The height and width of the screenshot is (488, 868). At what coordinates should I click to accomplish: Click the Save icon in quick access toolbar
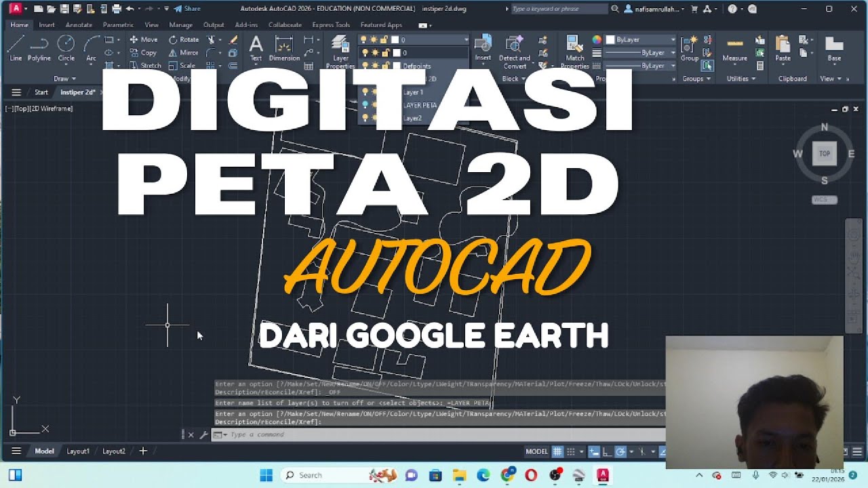pos(64,9)
